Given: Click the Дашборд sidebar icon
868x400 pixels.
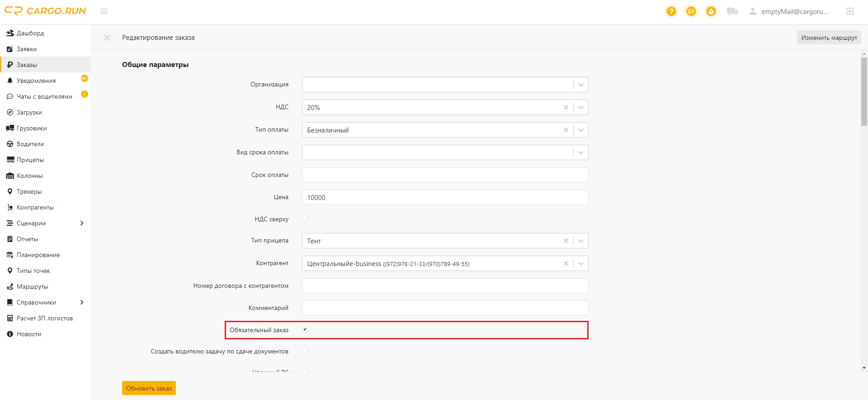Looking at the screenshot, I should [x=10, y=33].
